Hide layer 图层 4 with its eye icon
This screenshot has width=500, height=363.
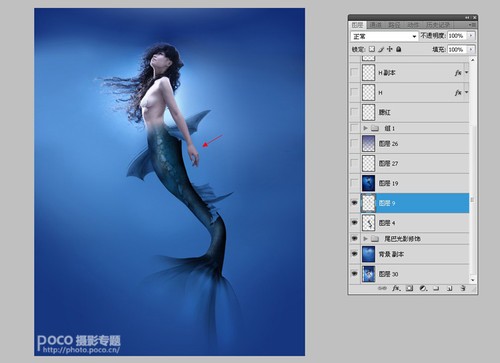coord(354,222)
